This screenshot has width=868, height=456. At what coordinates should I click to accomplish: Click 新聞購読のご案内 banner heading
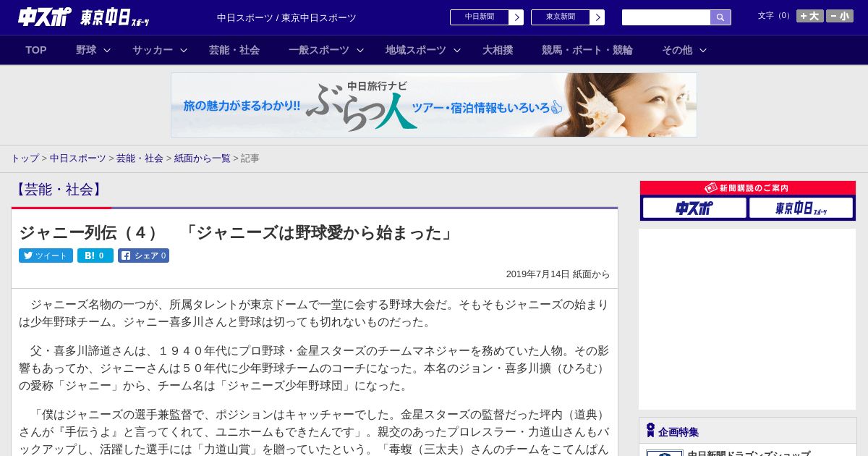click(x=747, y=188)
